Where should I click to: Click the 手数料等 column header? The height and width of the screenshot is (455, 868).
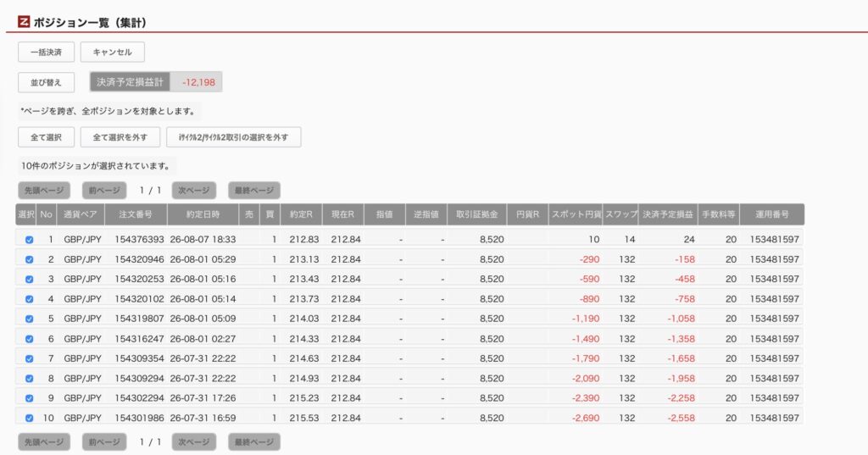click(x=719, y=214)
